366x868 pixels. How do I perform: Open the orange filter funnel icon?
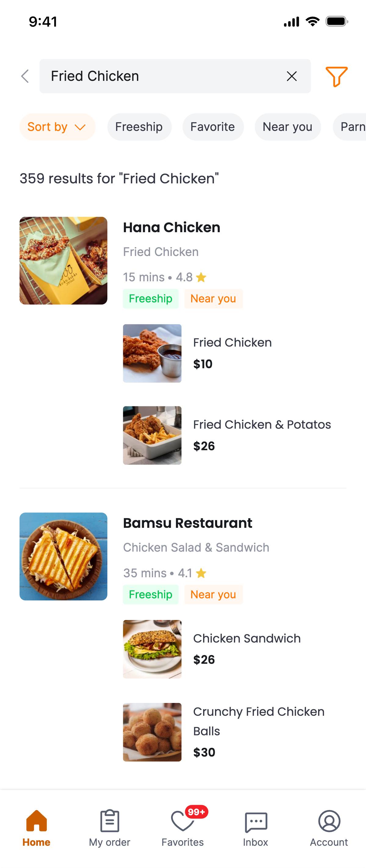336,76
